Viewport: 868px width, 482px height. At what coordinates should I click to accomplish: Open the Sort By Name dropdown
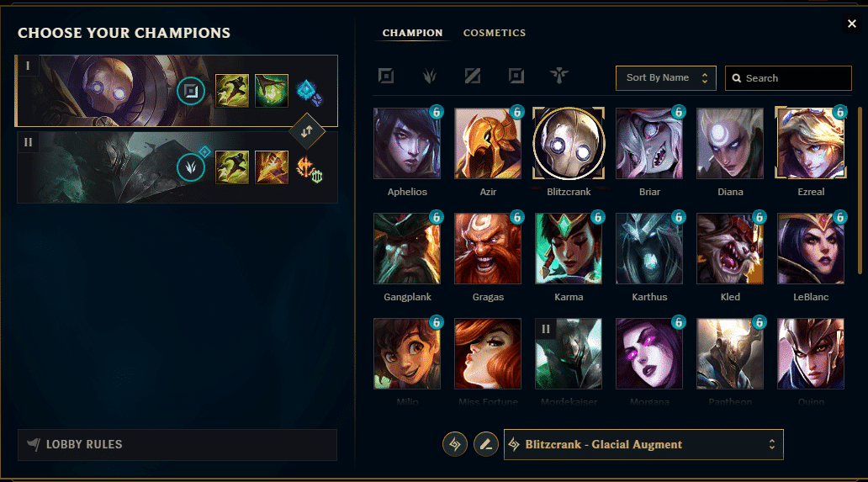click(666, 78)
